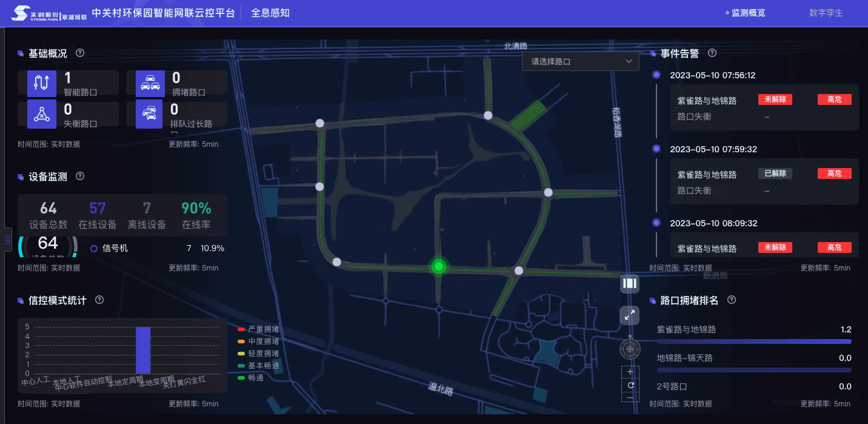Reset the map view rotation
Image resolution: width=868 pixels, height=424 pixels.
[x=630, y=385]
